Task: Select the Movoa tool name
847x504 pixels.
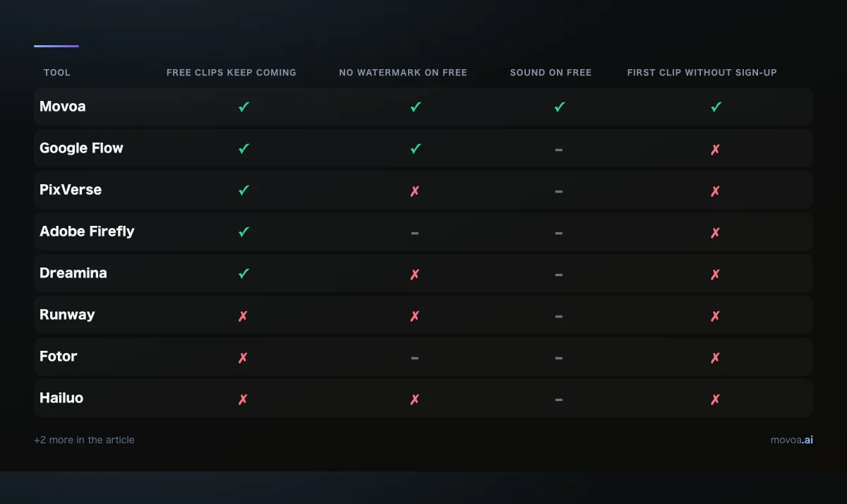Action: [63, 107]
